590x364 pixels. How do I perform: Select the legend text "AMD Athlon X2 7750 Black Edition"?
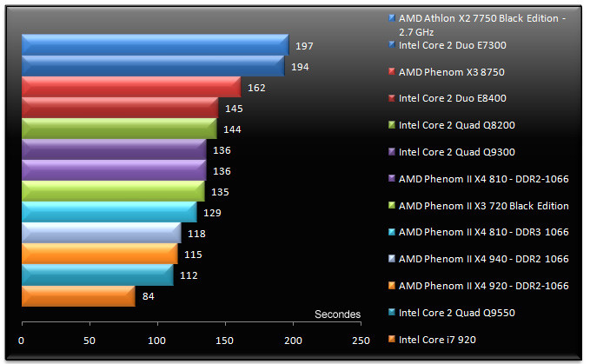(x=479, y=18)
